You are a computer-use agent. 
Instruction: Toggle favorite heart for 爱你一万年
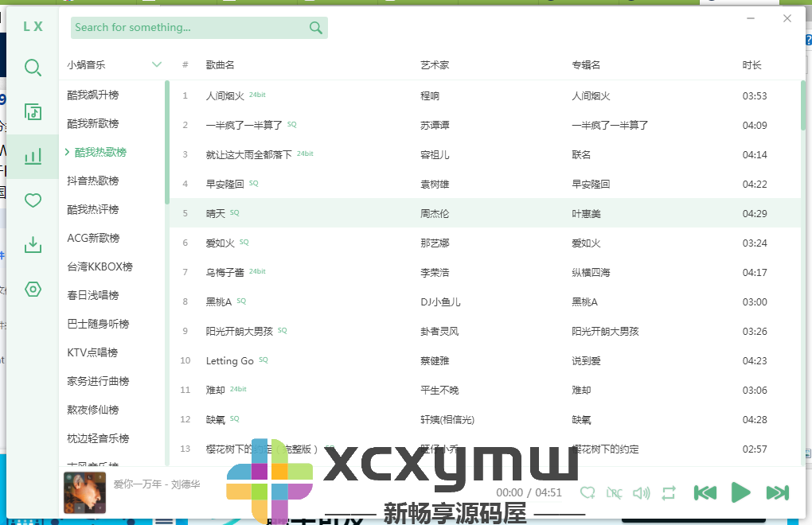588,493
